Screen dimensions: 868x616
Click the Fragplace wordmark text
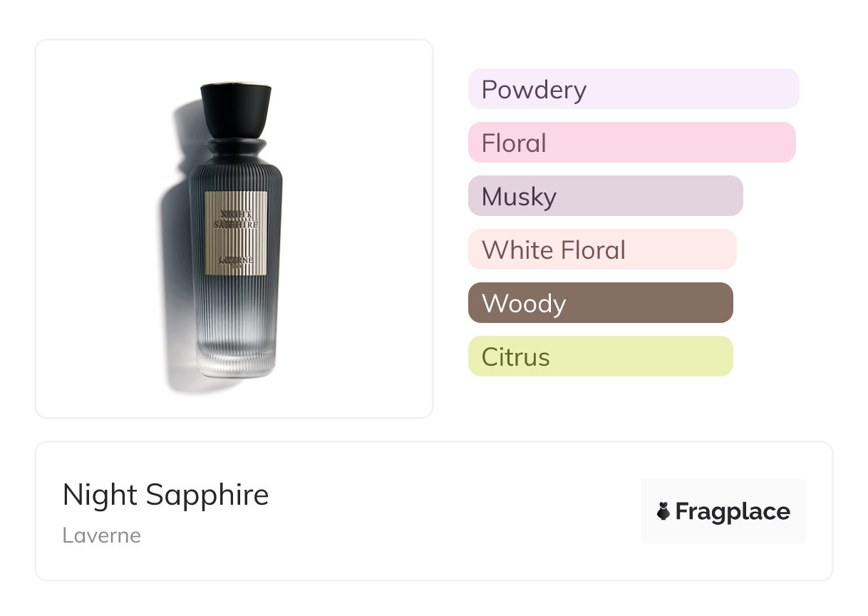733,511
